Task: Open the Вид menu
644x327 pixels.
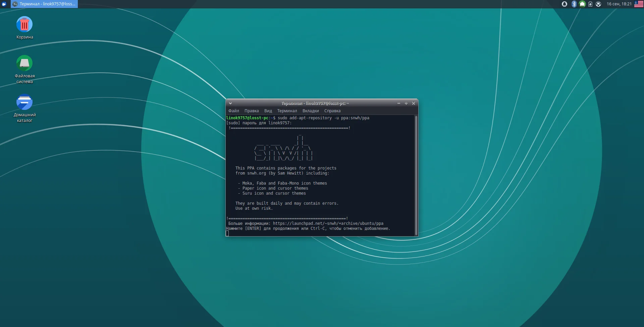Action: tap(268, 111)
